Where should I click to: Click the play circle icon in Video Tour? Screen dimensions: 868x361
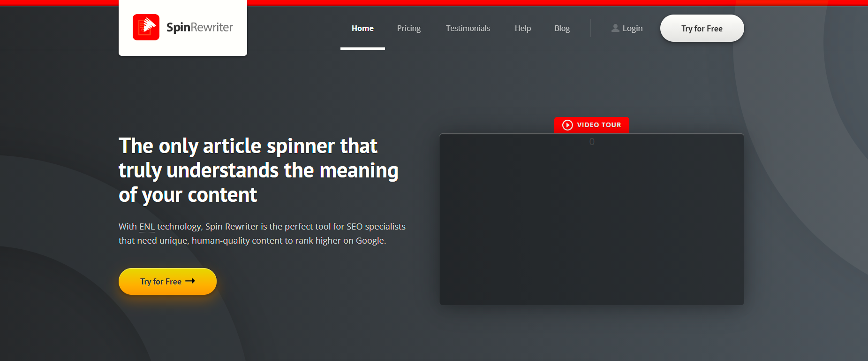point(567,125)
